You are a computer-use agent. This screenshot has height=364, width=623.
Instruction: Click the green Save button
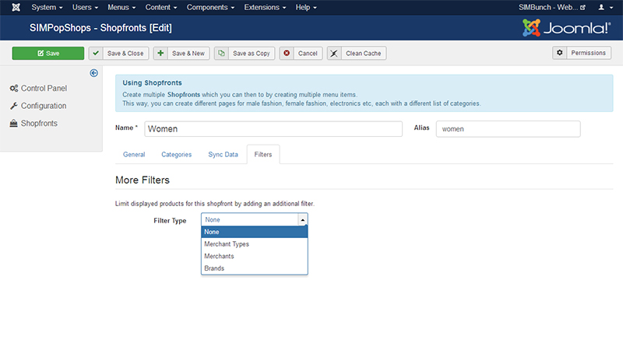pyautogui.click(x=48, y=53)
